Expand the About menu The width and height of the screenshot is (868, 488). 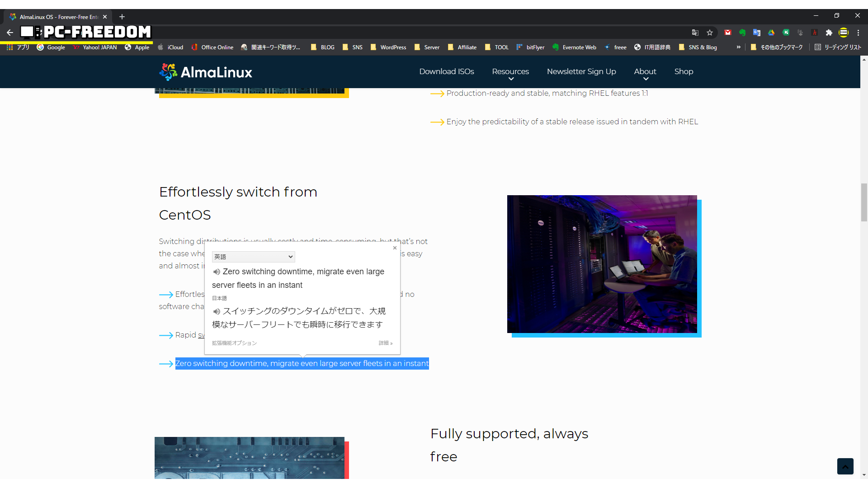645,72
